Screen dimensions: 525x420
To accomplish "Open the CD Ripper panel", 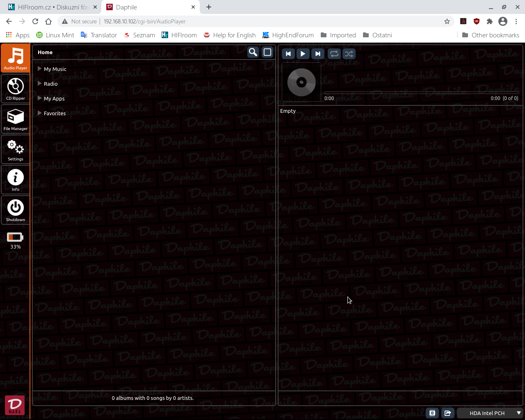I will pyautogui.click(x=16, y=89).
